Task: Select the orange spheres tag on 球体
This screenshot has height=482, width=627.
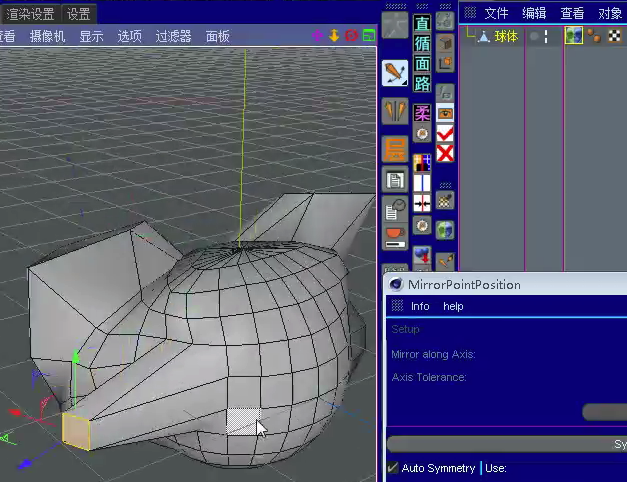Action: tap(594, 36)
